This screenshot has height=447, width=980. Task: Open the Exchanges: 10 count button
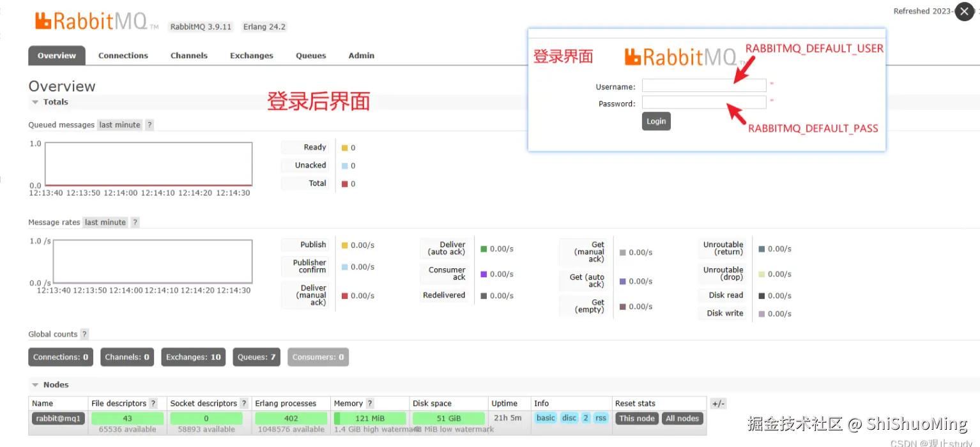pyautogui.click(x=194, y=357)
